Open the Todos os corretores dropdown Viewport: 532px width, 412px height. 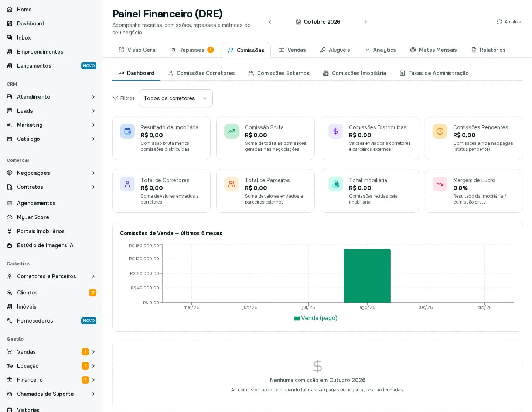(x=176, y=98)
